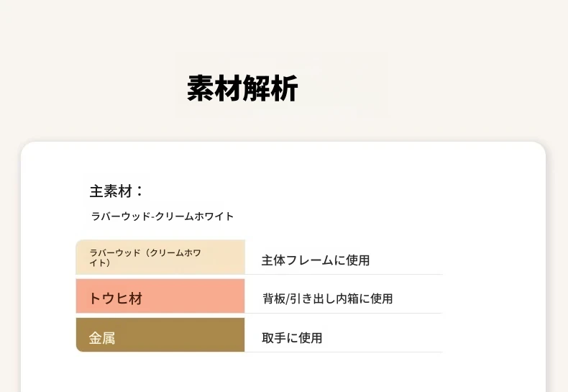Click the 素材解析 heading
Image resolution: width=568 pixels, height=392 pixels.
click(x=242, y=88)
